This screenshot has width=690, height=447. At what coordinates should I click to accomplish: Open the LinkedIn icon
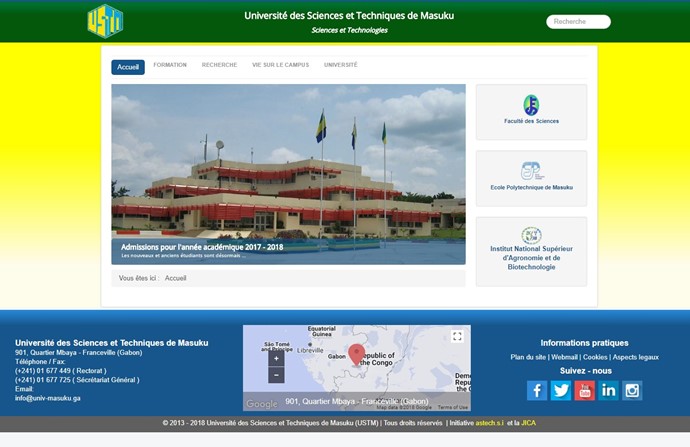[x=608, y=390]
